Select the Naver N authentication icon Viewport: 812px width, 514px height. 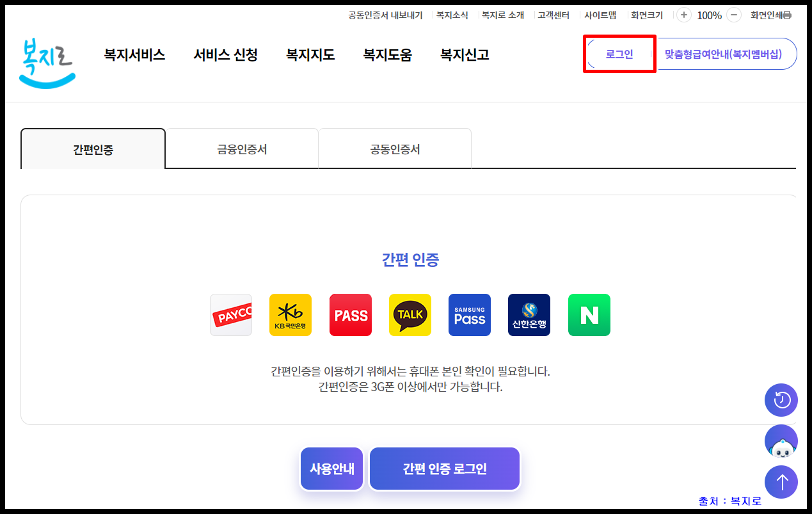point(589,314)
